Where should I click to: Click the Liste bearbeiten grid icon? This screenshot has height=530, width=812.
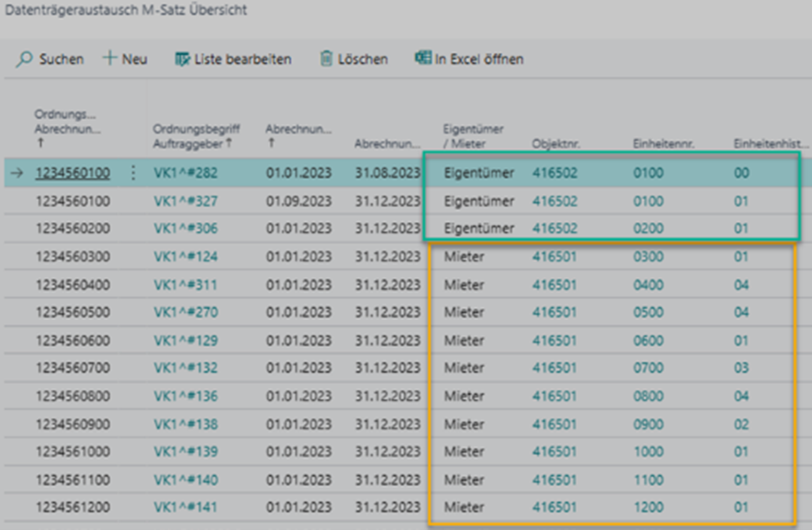pyautogui.click(x=182, y=59)
